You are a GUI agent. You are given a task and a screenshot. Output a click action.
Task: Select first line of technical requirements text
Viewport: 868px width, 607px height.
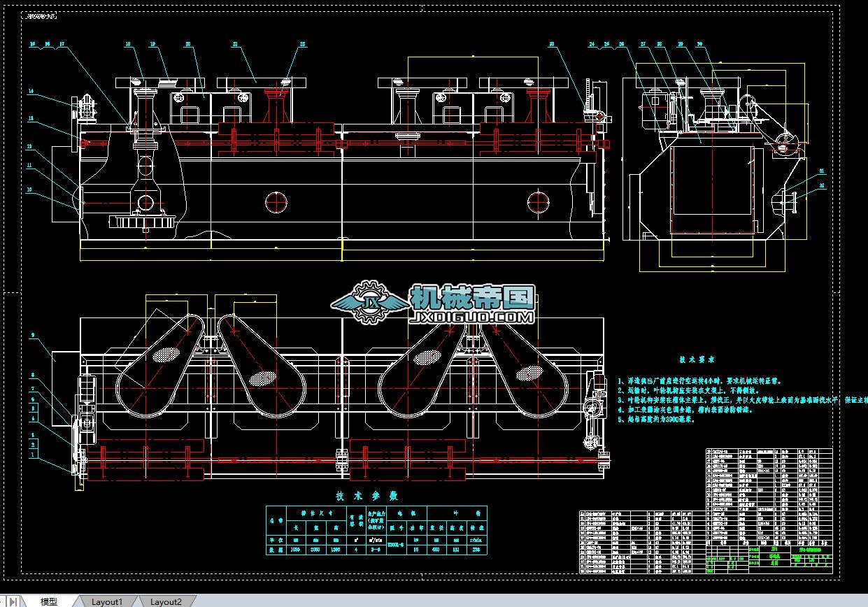(699, 382)
